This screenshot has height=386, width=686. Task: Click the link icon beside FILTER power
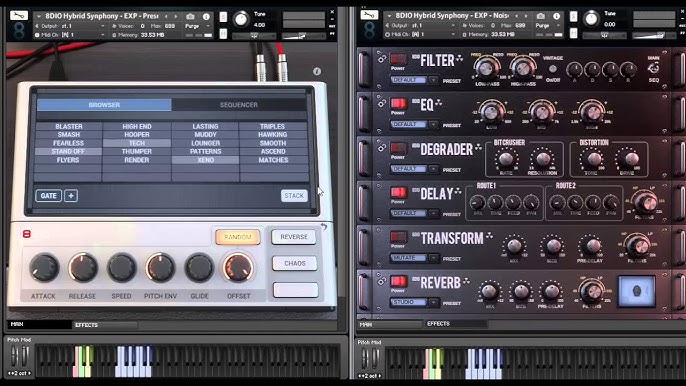pyautogui.click(x=382, y=59)
